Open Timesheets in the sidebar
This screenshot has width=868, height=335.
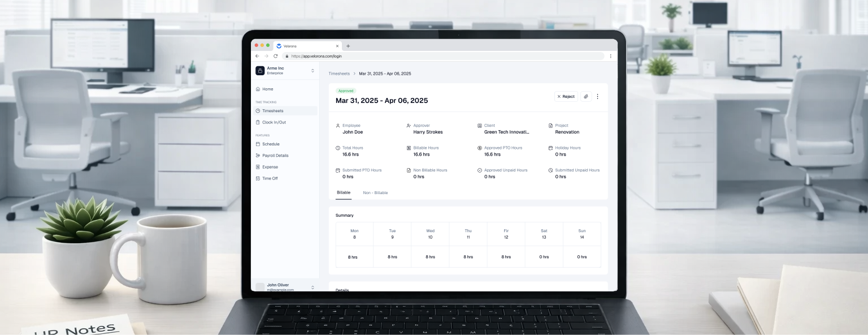pos(285,111)
